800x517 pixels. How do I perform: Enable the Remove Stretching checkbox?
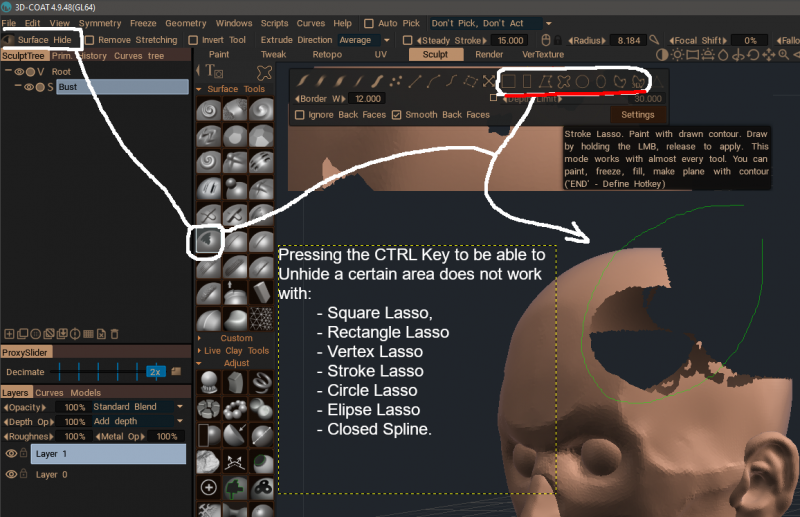[x=91, y=40]
